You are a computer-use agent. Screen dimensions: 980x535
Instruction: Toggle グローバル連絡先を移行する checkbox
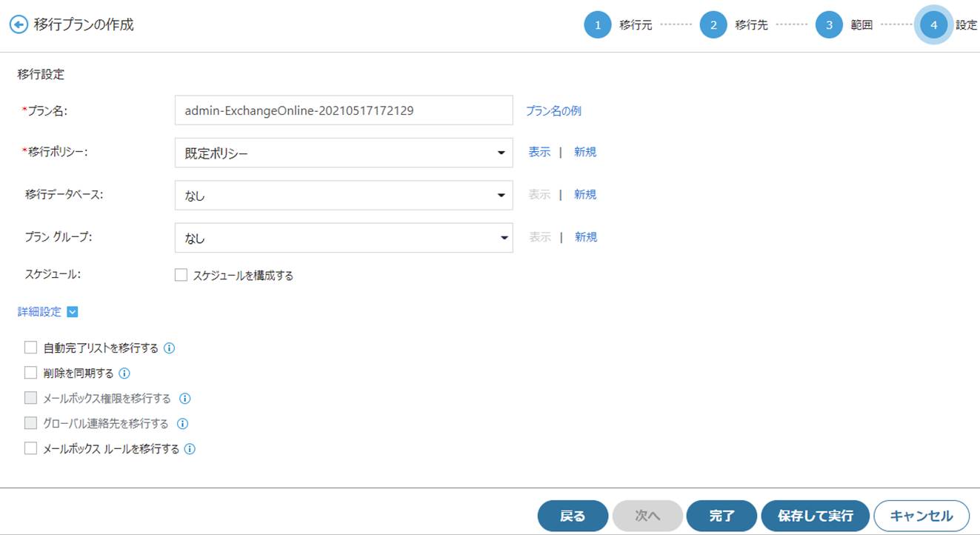pyautogui.click(x=30, y=423)
